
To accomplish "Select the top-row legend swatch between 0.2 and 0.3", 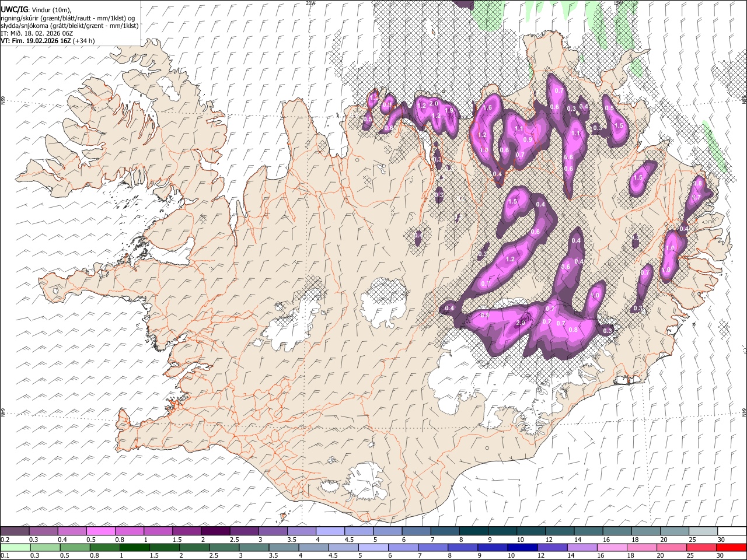I will click(x=15, y=531).
